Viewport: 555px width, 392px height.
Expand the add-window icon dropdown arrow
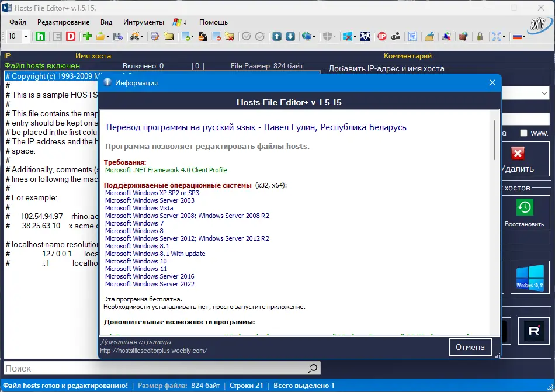192,36
